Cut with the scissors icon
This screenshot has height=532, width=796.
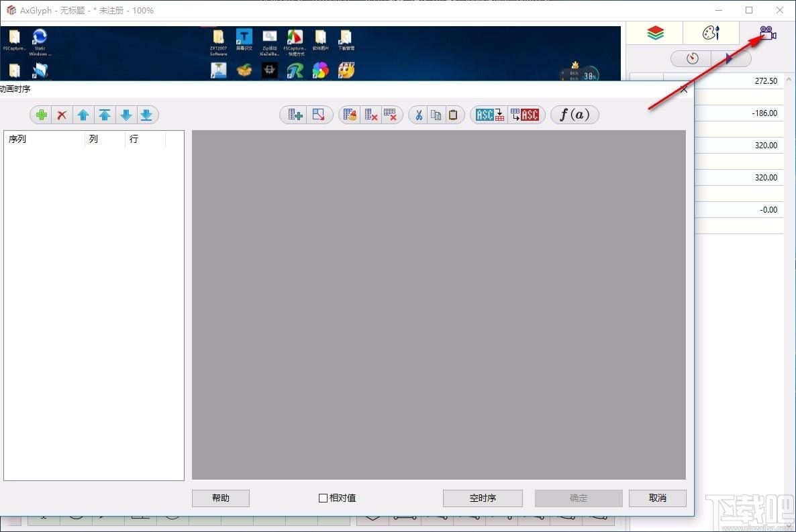coord(419,115)
